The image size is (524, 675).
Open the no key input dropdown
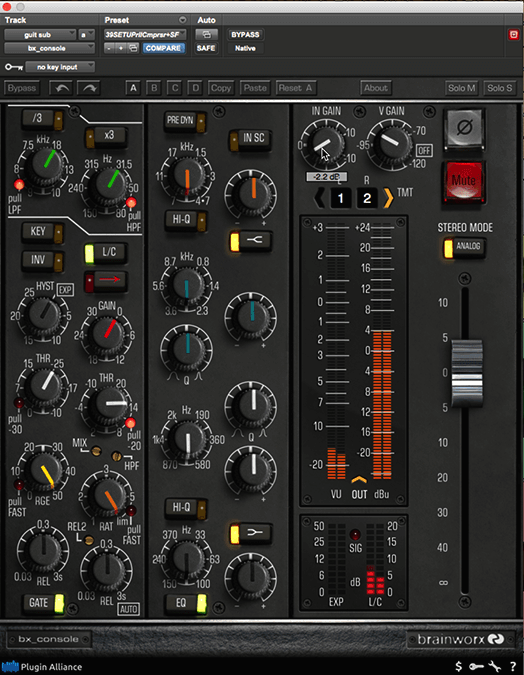[x=60, y=67]
